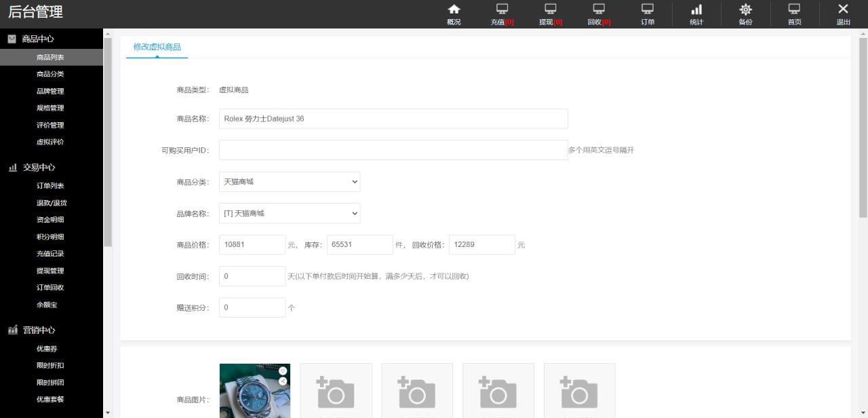Click the 商品名称 input field
The height and width of the screenshot is (418, 868).
click(x=393, y=119)
